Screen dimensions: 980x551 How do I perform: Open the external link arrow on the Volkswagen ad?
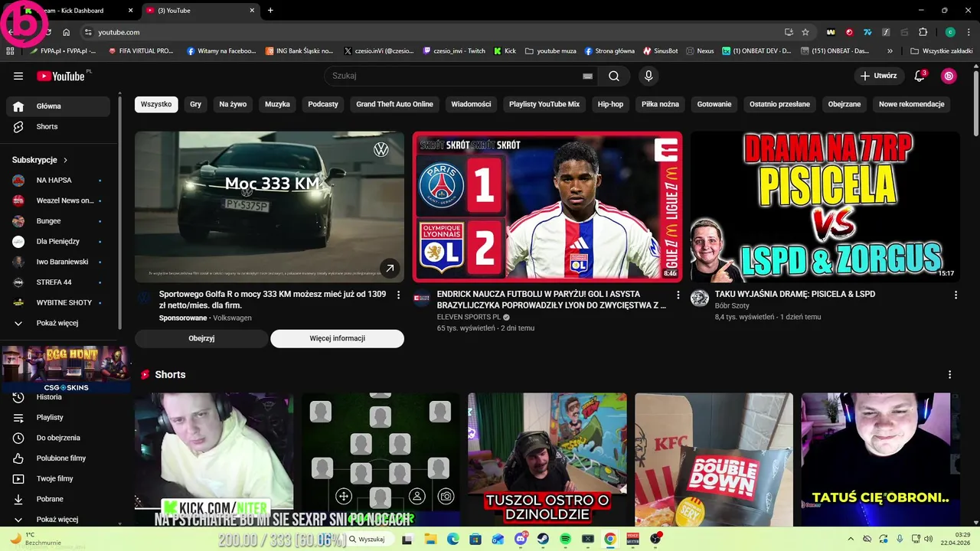click(390, 268)
